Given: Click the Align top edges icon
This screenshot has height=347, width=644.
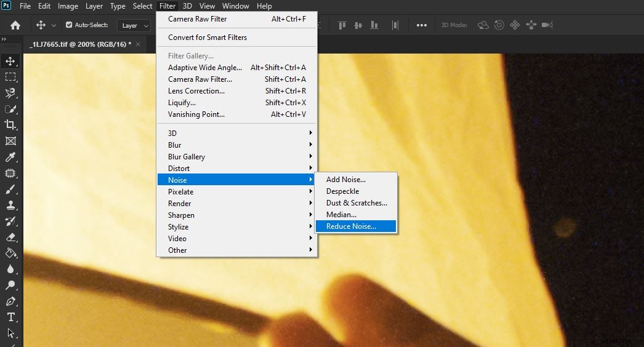Looking at the screenshot, I should pos(342,25).
